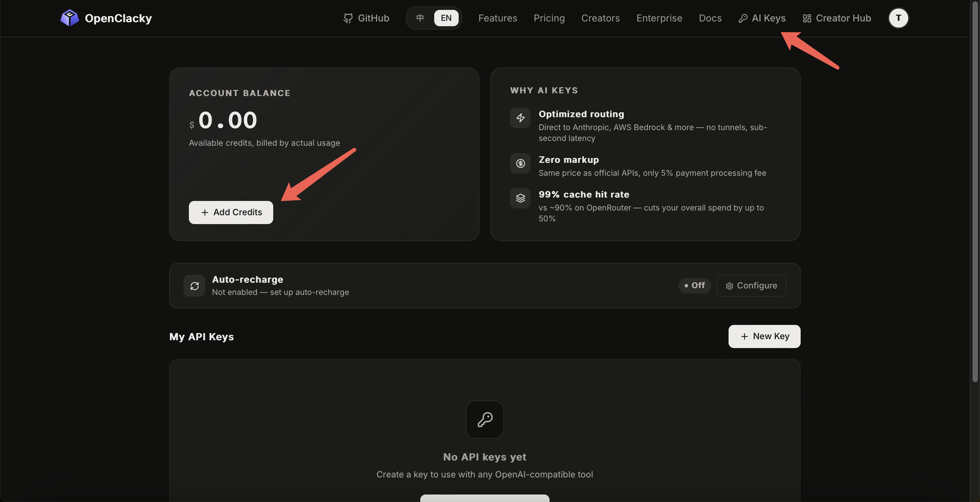Open the Enterprise page
The image size is (980, 502).
[x=659, y=18]
